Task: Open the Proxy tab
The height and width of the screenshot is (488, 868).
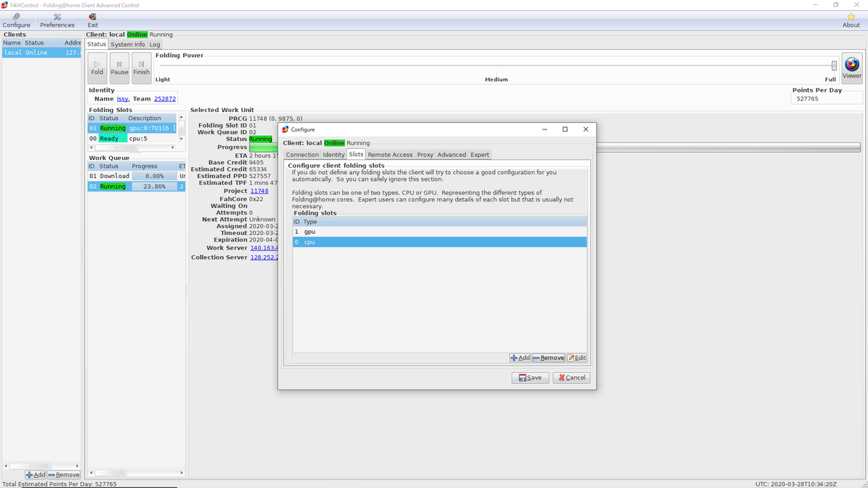Action: click(425, 155)
